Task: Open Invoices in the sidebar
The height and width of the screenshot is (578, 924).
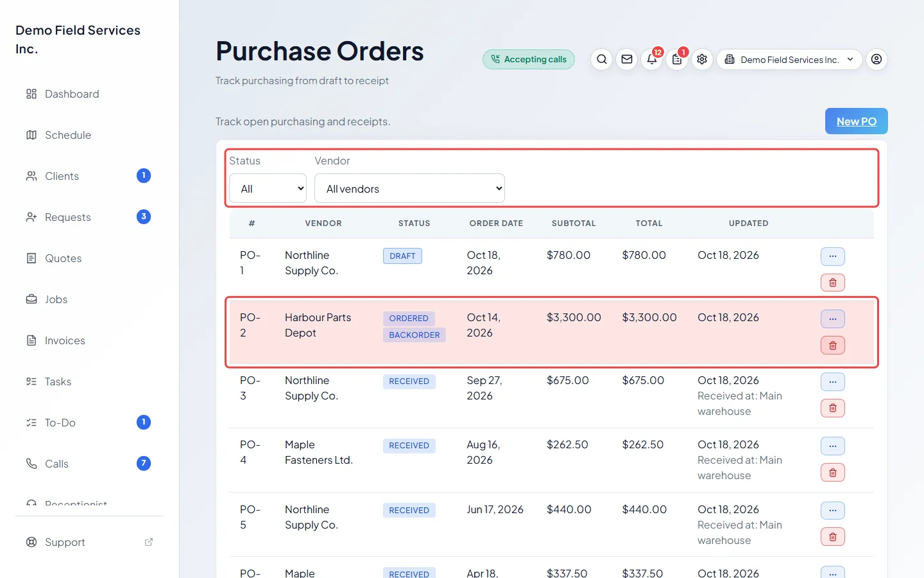Action: [88, 340]
